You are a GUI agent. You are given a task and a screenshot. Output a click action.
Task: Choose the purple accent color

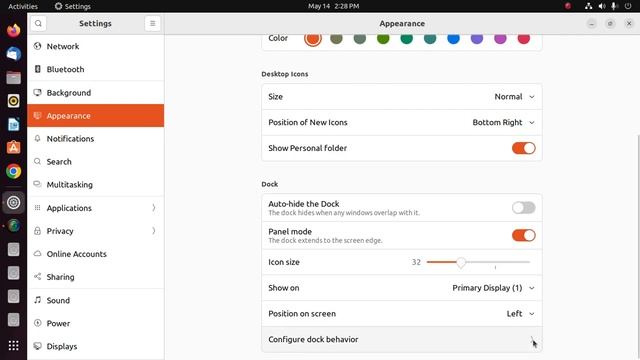pyautogui.click(x=477, y=38)
